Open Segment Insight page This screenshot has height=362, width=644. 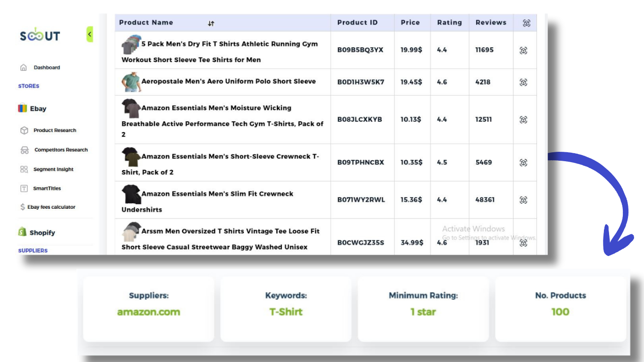click(53, 169)
